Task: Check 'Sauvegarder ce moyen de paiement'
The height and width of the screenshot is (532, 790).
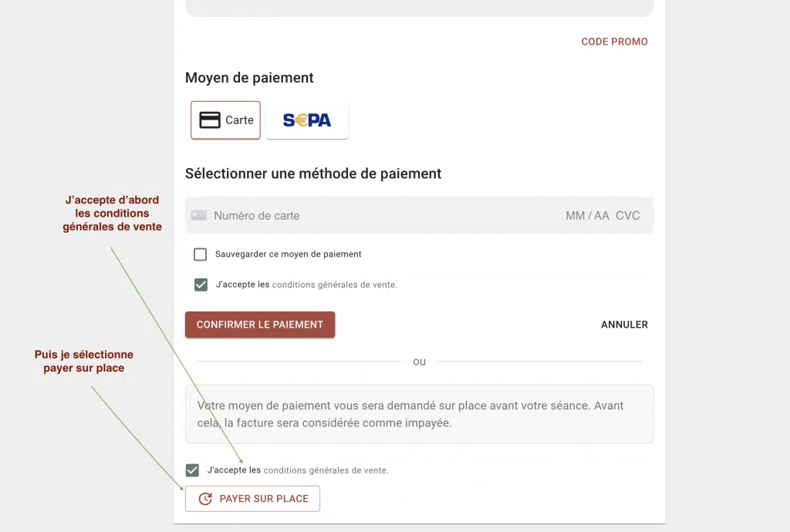Action: 201,254
